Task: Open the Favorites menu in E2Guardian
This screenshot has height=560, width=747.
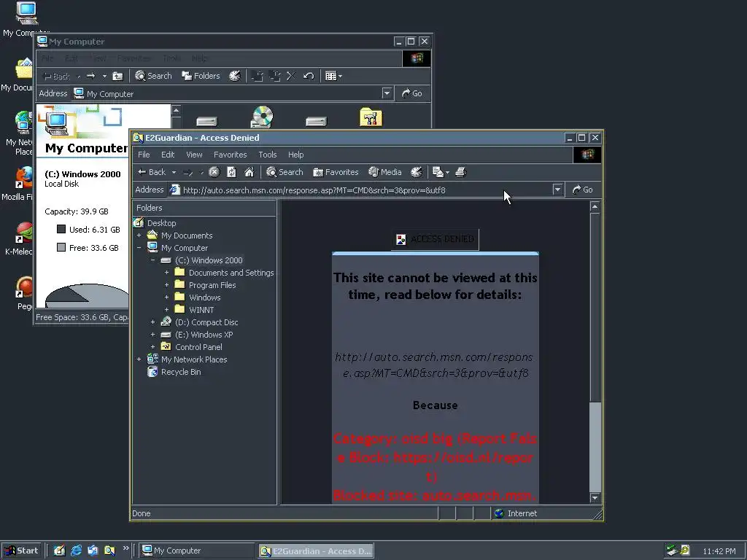Action: coord(230,155)
